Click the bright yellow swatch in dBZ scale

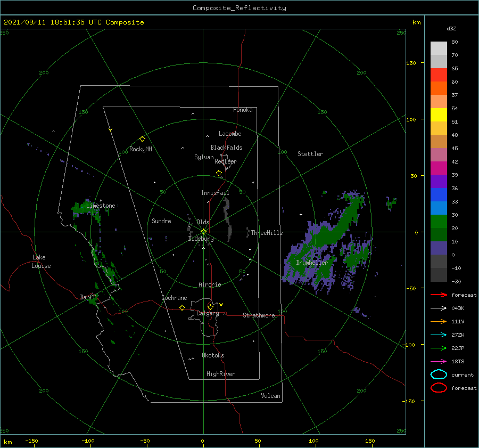tap(439, 115)
